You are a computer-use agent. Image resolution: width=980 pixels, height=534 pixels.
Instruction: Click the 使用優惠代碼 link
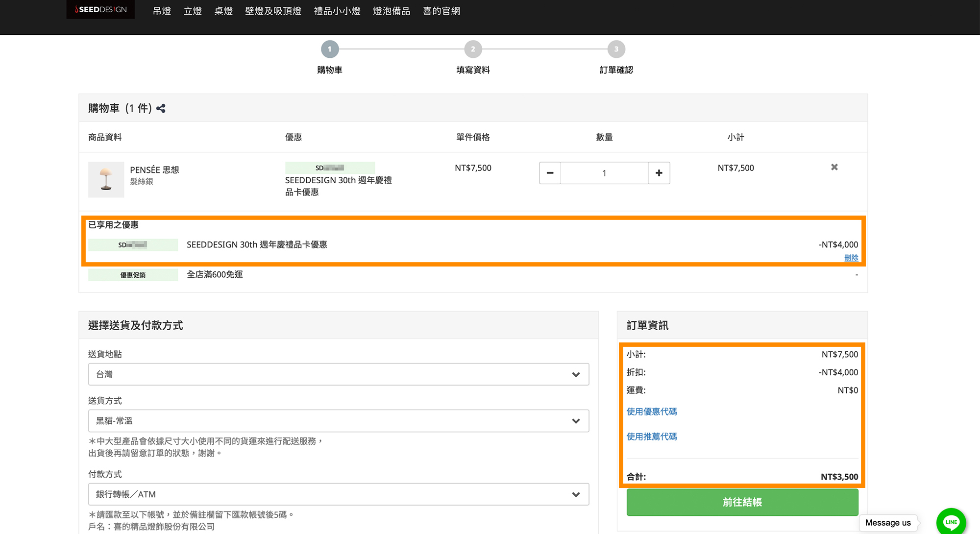click(x=652, y=412)
